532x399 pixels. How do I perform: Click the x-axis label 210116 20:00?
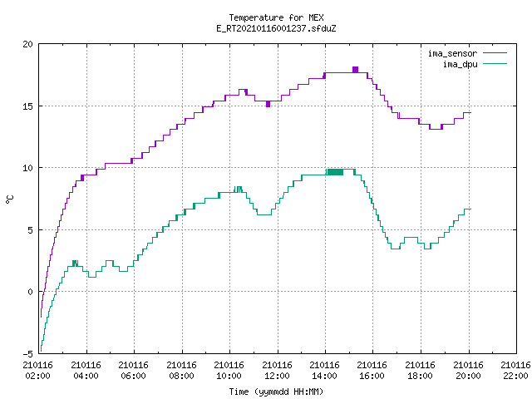(x=469, y=371)
